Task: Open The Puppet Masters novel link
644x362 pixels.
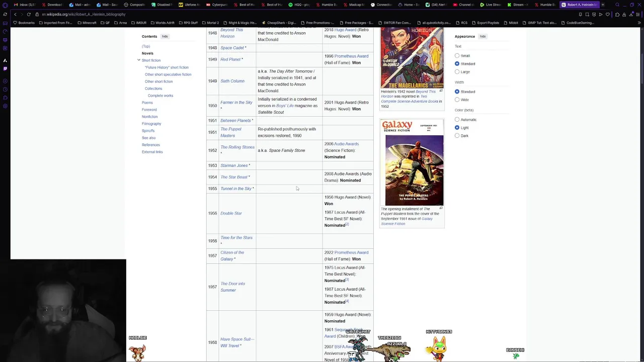Action: [x=231, y=132]
